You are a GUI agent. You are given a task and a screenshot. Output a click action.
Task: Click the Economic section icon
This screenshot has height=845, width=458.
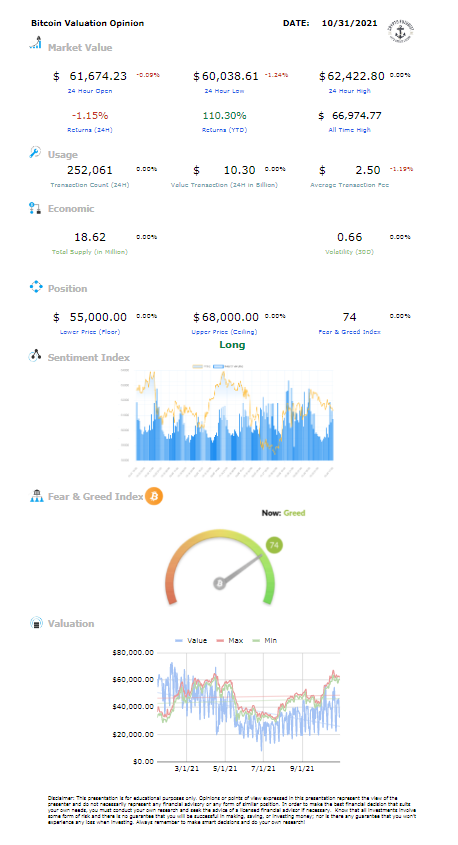pos(35,209)
